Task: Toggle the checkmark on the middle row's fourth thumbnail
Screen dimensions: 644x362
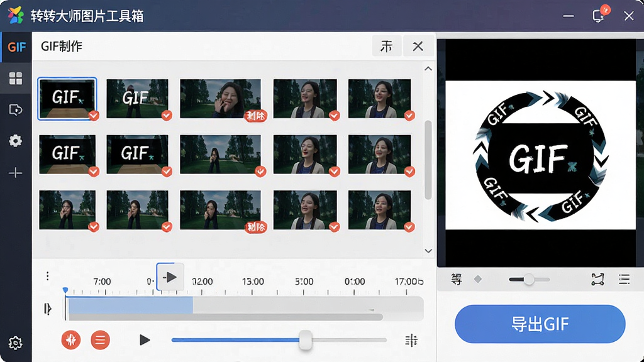Action: [x=335, y=171]
